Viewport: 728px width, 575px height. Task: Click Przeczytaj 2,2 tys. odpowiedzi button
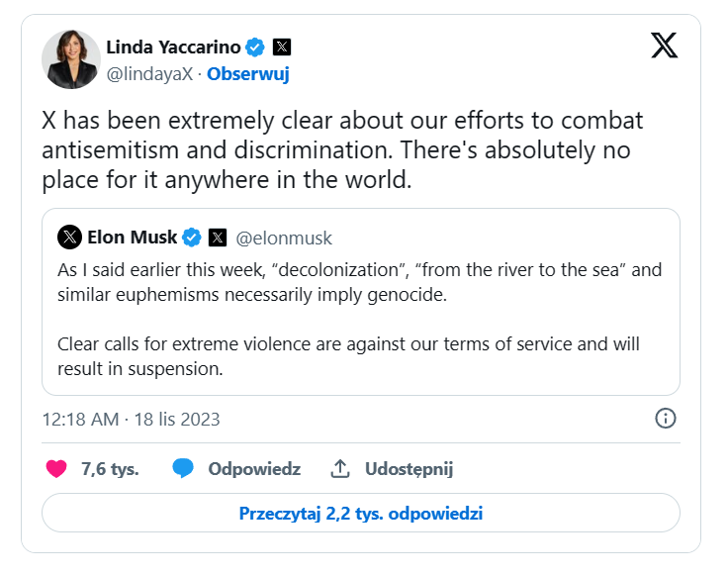click(x=360, y=514)
